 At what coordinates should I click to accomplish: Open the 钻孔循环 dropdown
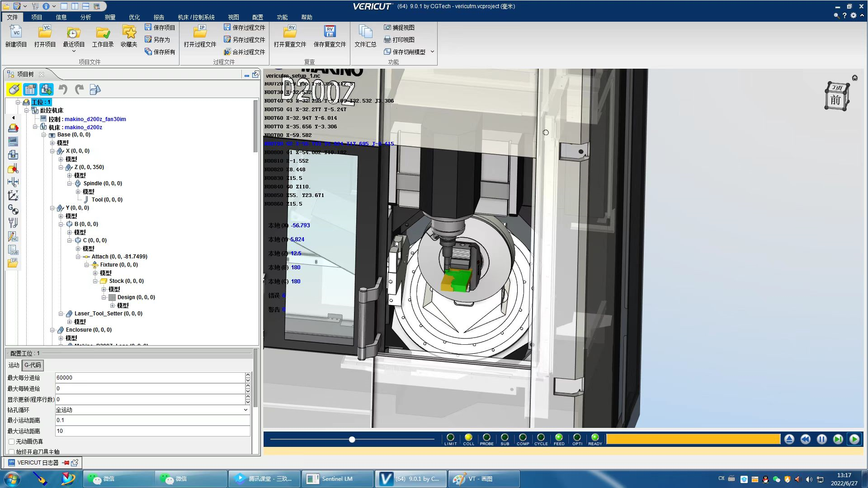(245, 410)
